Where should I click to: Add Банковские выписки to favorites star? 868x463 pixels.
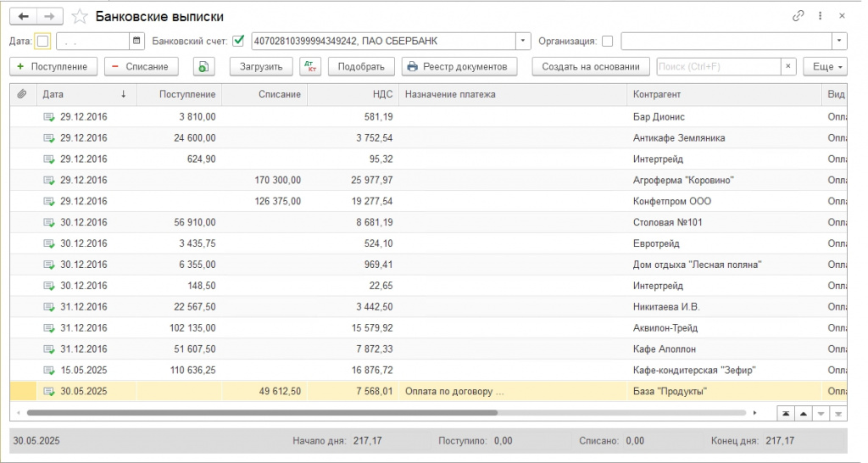coord(80,17)
